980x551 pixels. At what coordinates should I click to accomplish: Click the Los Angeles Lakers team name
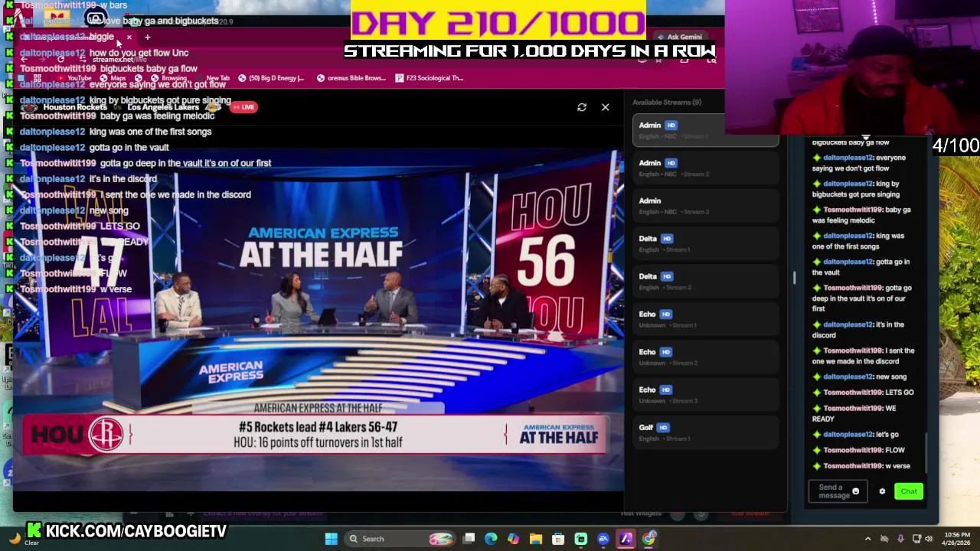point(163,107)
